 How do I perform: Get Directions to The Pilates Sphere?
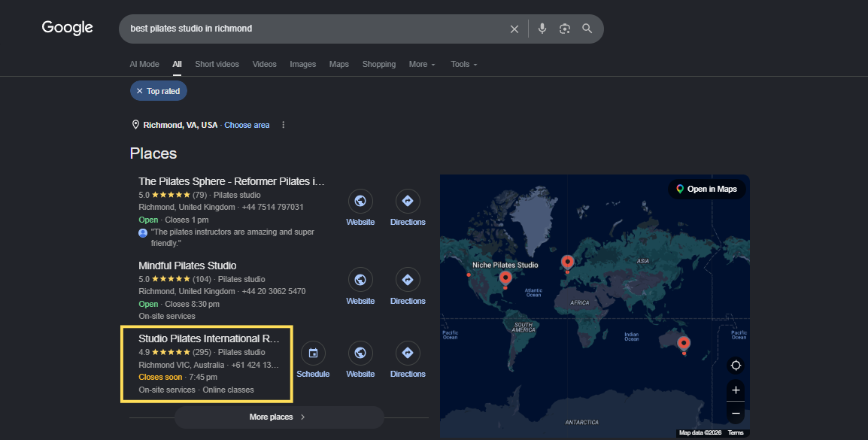408,208
